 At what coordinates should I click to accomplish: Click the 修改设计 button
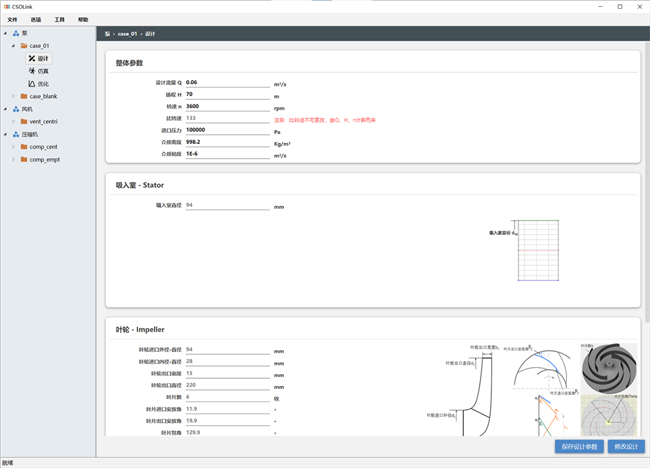point(626,446)
